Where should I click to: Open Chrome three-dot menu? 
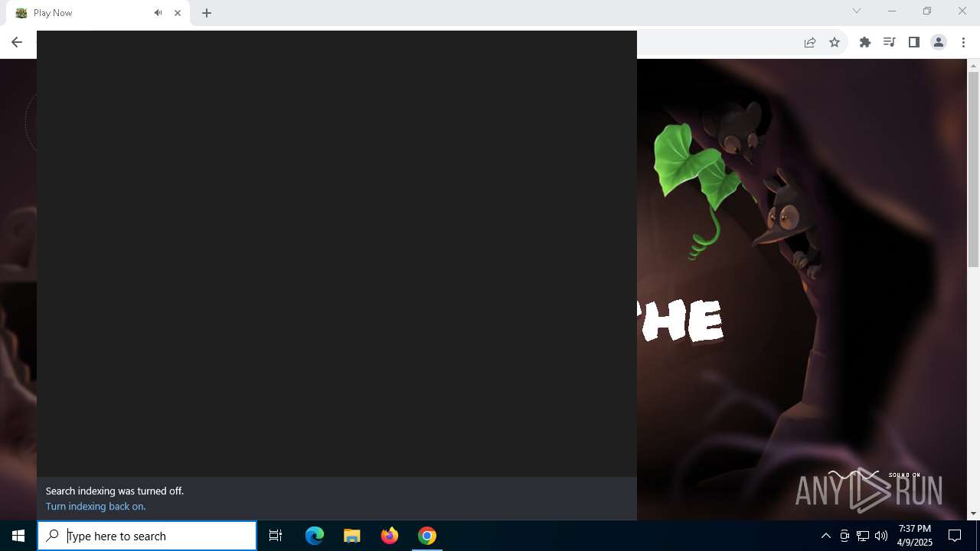pyautogui.click(x=964, y=42)
